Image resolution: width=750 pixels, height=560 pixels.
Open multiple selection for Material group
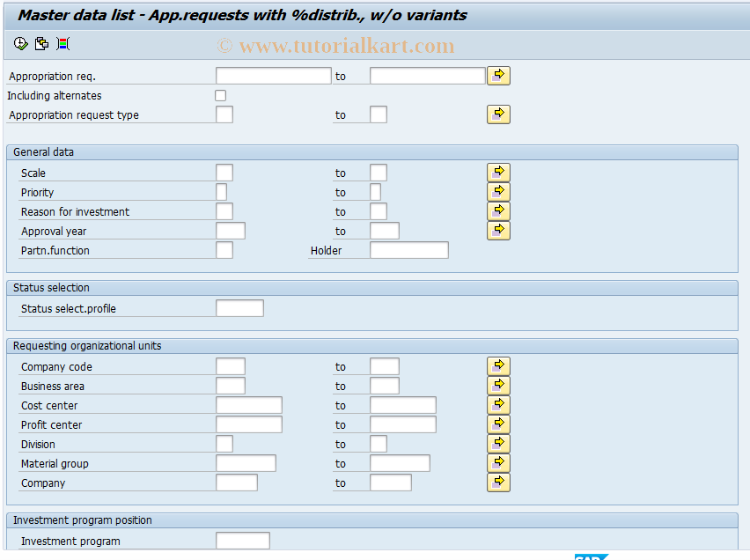(x=498, y=463)
